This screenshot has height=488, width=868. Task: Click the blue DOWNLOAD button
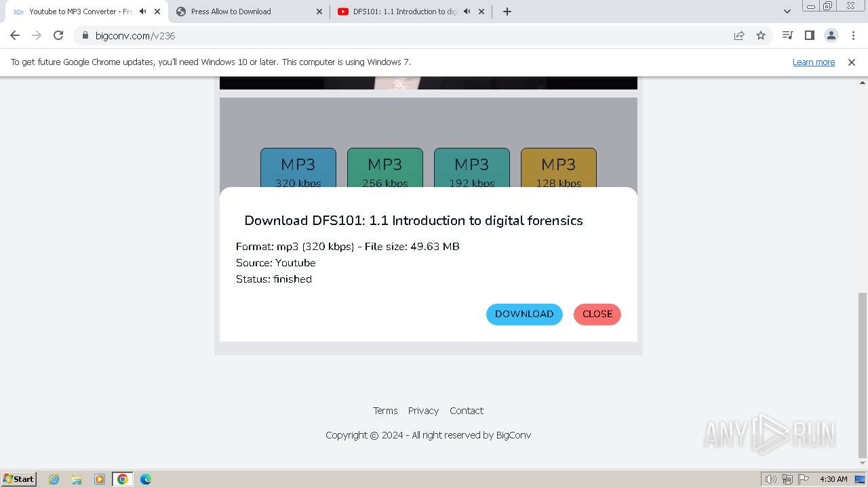[x=524, y=314]
